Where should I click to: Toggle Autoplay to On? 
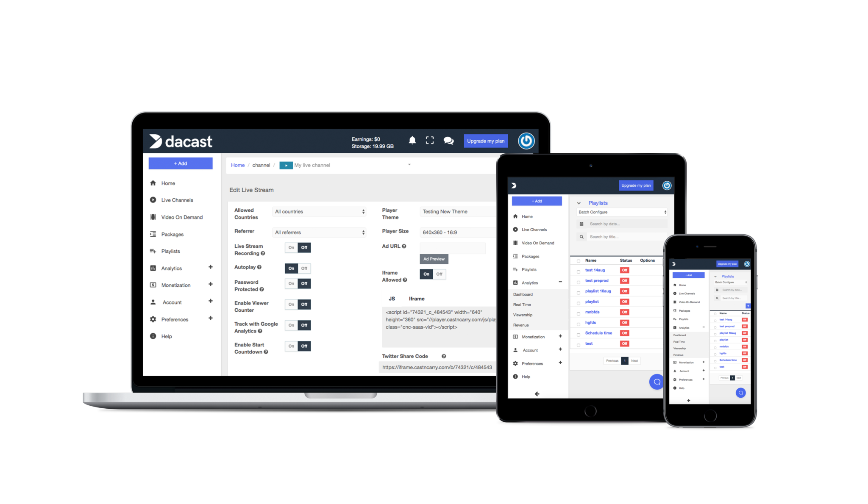pos(291,268)
